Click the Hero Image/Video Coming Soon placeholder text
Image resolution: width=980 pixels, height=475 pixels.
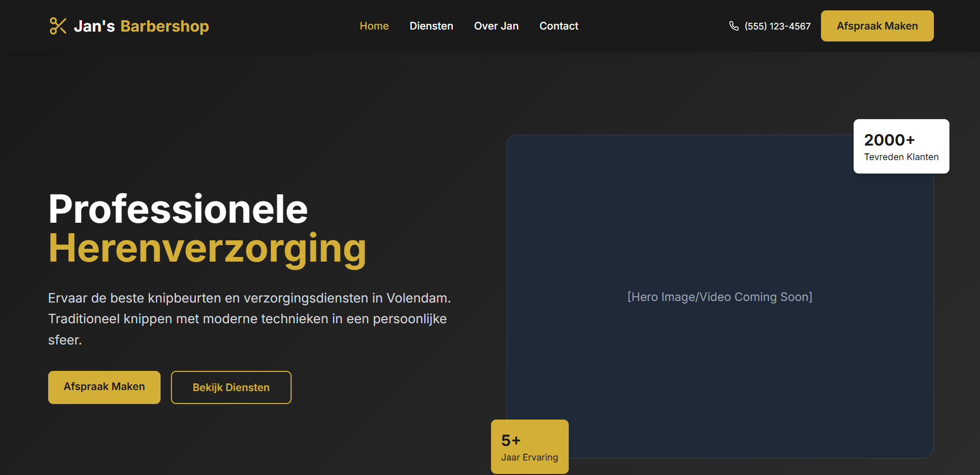click(x=719, y=297)
